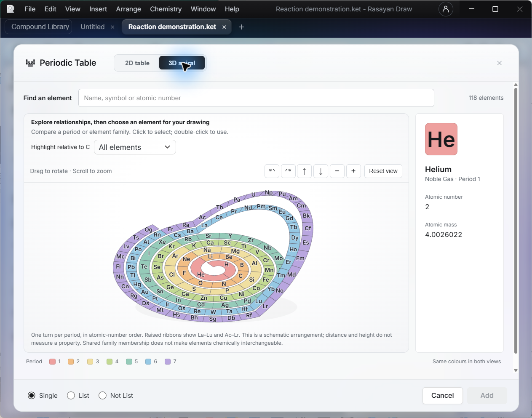Screen dimensions: 532x418
Task: Click the Cancel button
Action: (443, 396)
